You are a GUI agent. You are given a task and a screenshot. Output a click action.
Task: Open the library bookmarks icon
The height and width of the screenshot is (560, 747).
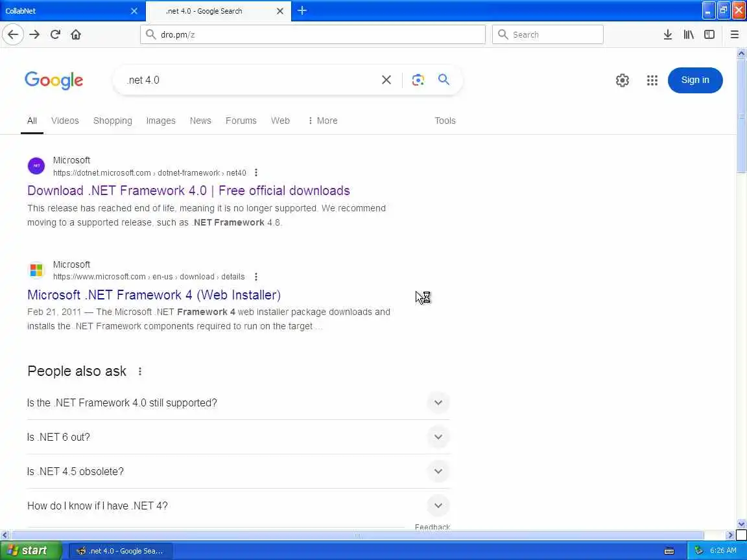(x=689, y=34)
